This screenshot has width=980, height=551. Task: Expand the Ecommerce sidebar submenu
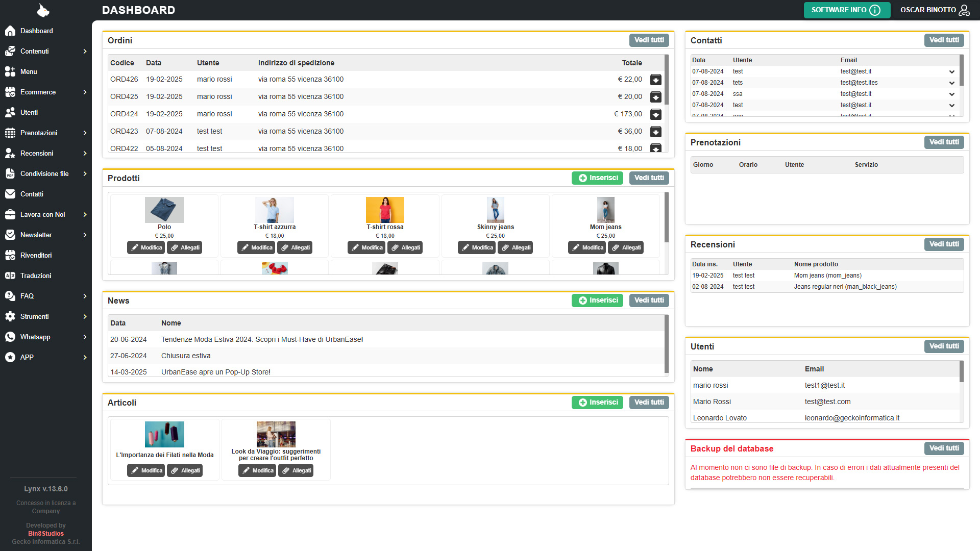[x=85, y=92]
